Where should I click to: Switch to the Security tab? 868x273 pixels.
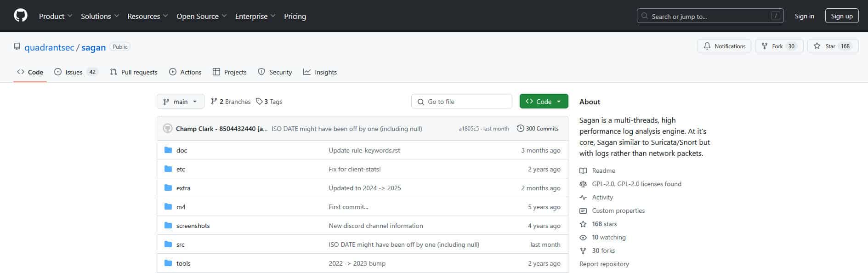(x=275, y=72)
